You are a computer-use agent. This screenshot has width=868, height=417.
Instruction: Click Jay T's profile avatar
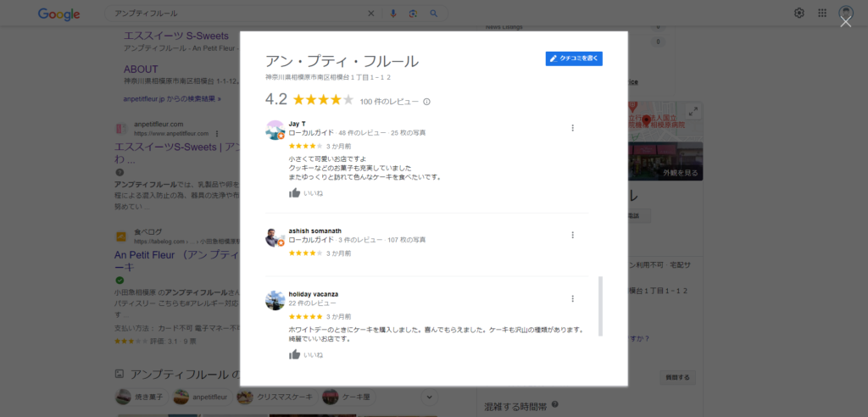(x=275, y=131)
